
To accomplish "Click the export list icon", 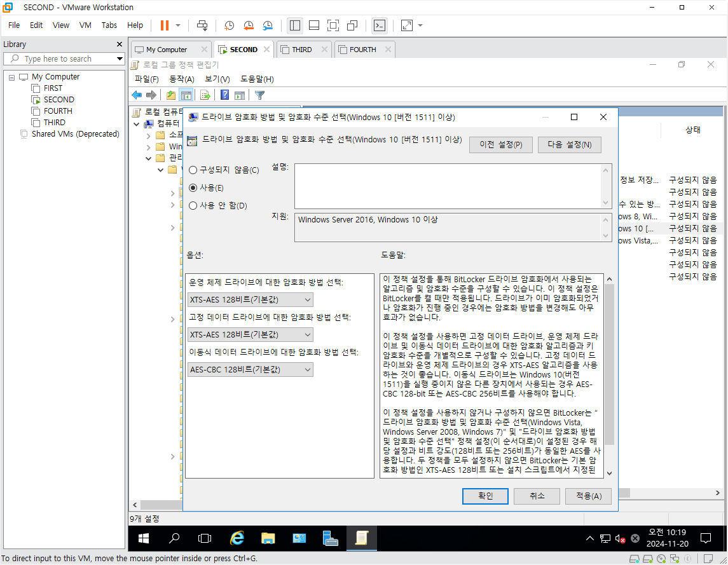I will click(205, 95).
